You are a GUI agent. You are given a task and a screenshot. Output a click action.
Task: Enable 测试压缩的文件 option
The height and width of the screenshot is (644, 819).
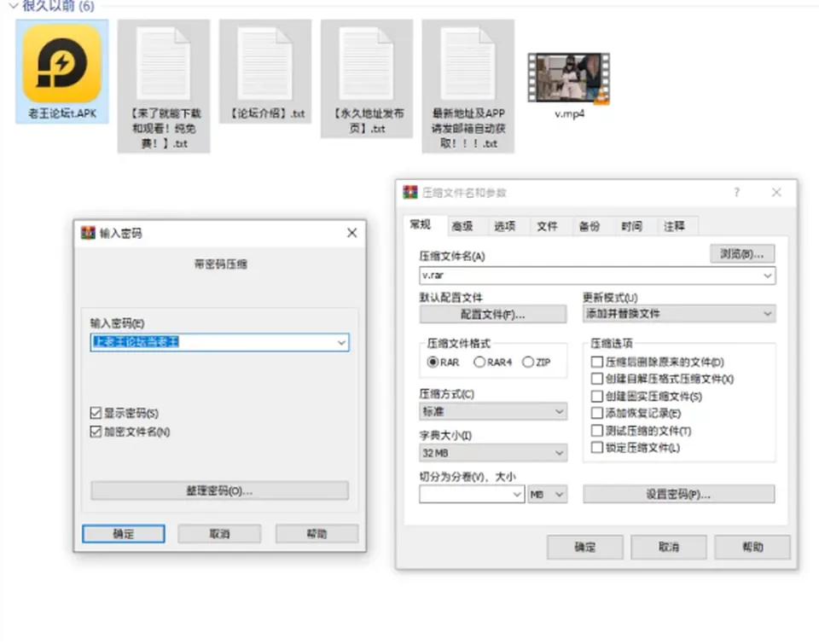(x=597, y=431)
